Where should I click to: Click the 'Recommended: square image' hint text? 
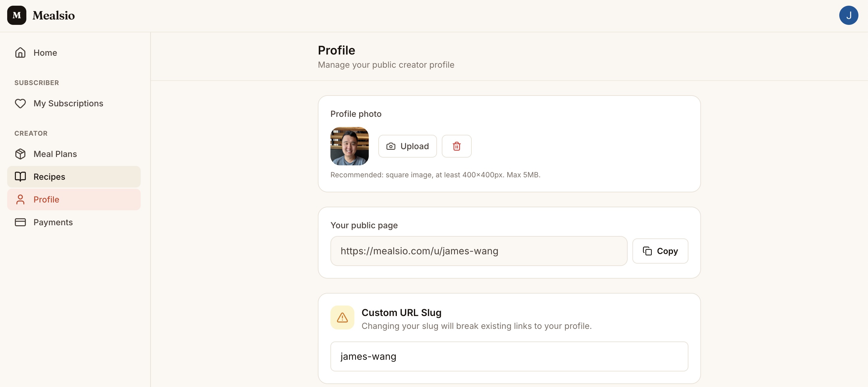[435, 175]
